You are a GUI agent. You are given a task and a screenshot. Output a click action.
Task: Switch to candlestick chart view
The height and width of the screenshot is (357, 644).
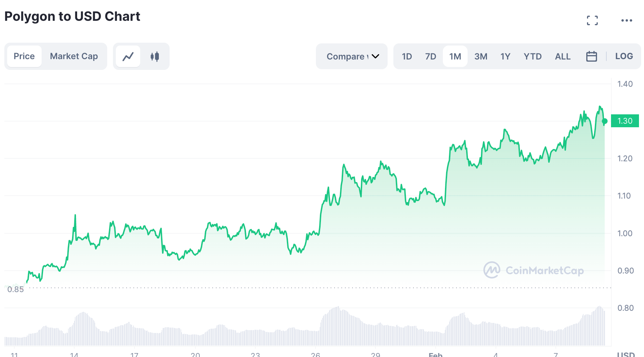tap(155, 56)
